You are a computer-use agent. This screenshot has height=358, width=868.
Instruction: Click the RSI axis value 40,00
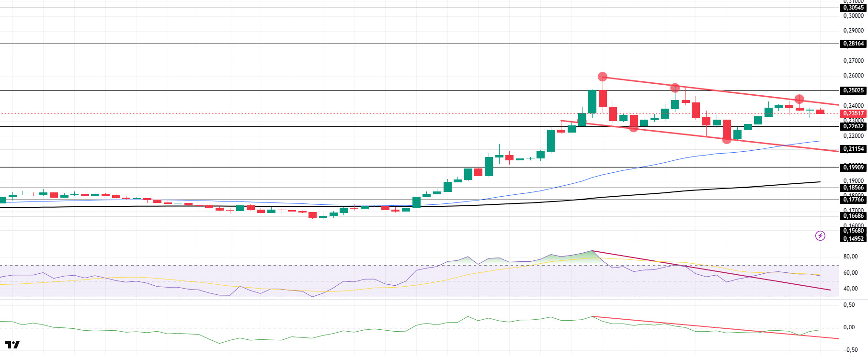(850, 289)
